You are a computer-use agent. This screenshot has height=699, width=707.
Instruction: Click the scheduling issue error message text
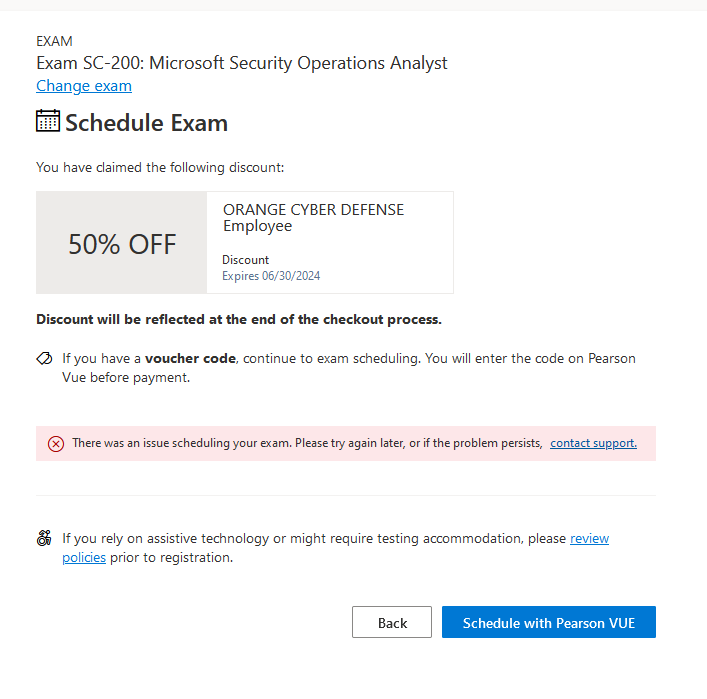tap(307, 443)
